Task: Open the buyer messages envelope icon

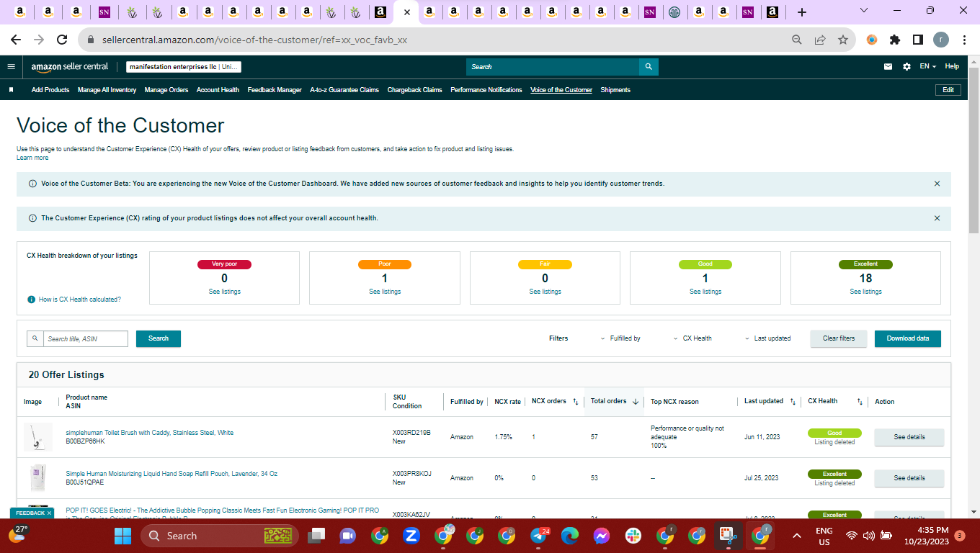Action: tap(888, 66)
